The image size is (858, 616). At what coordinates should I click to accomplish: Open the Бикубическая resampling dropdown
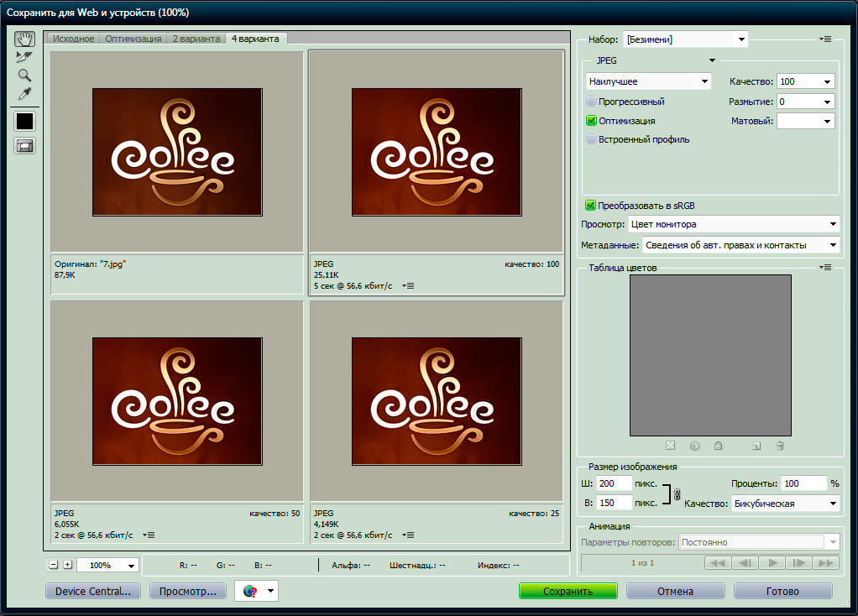pyautogui.click(x=785, y=504)
